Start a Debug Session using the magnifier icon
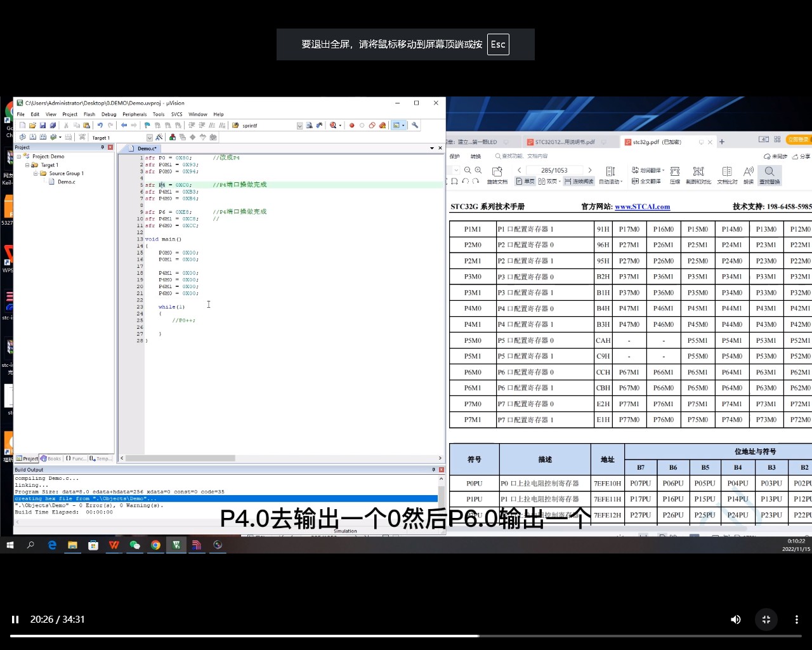The height and width of the screenshot is (650, 812). 333,126
